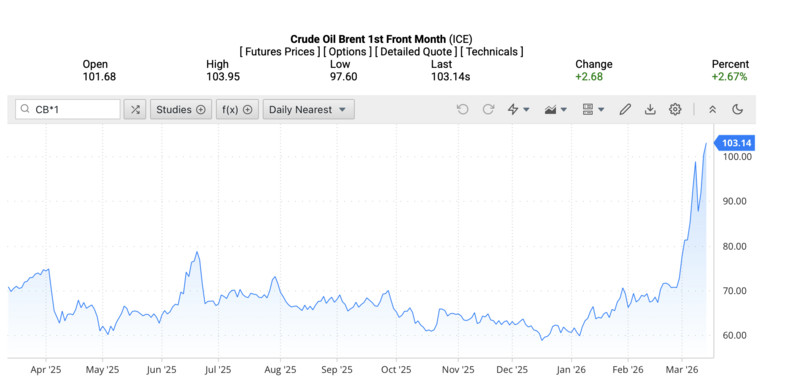
Task: Open the chart layout panels icon menu
Action: pos(593,109)
